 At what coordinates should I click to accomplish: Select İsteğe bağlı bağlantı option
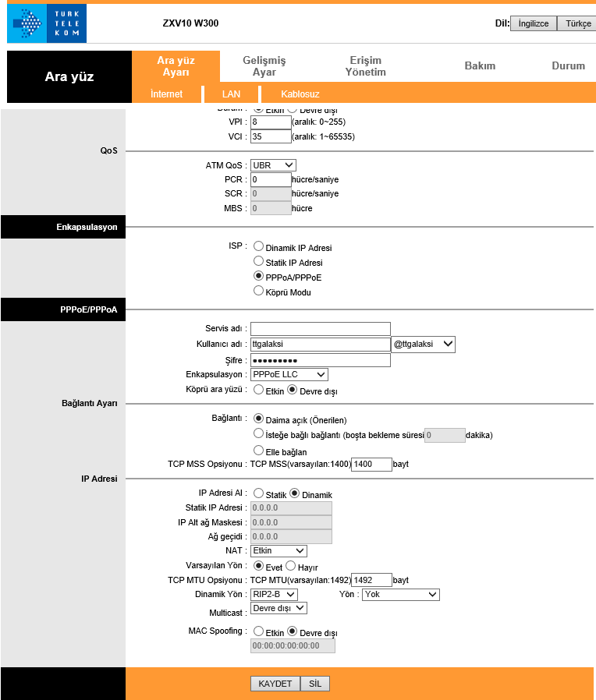[258, 433]
